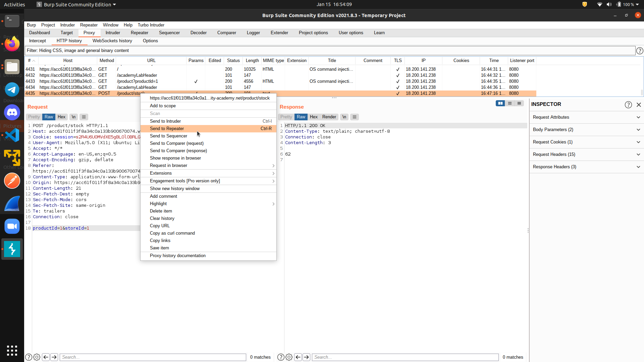Click Add to scope entry
644x362 pixels.
point(208,106)
